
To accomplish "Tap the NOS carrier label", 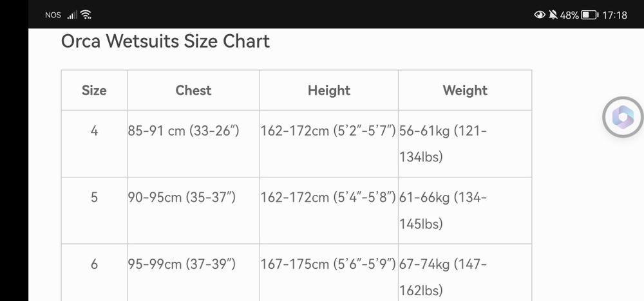I will [53, 15].
